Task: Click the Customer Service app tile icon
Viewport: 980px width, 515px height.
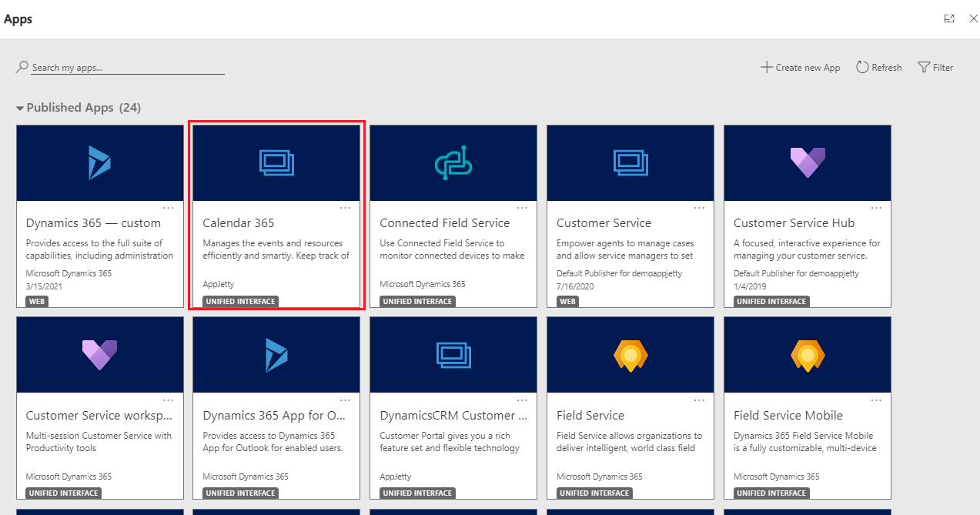Action: [x=630, y=162]
